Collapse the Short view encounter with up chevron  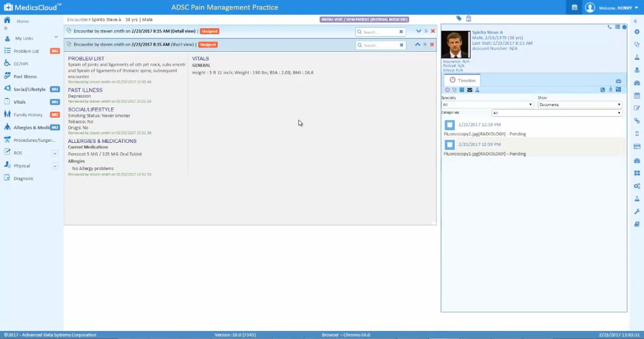(418, 44)
